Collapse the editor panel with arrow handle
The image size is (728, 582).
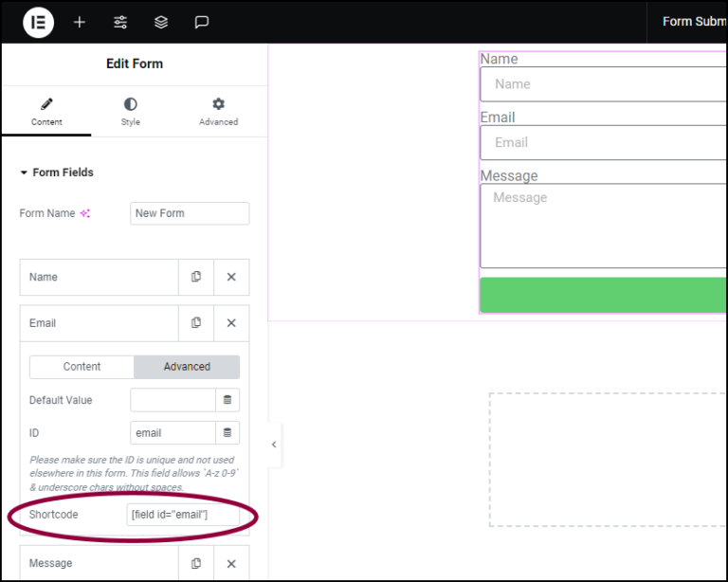click(274, 445)
